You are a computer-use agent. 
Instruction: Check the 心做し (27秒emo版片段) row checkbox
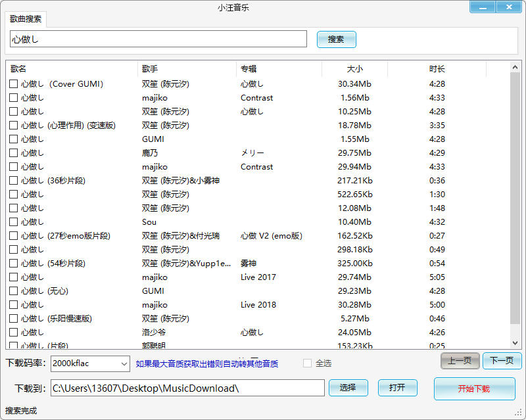(x=13, y=236)
